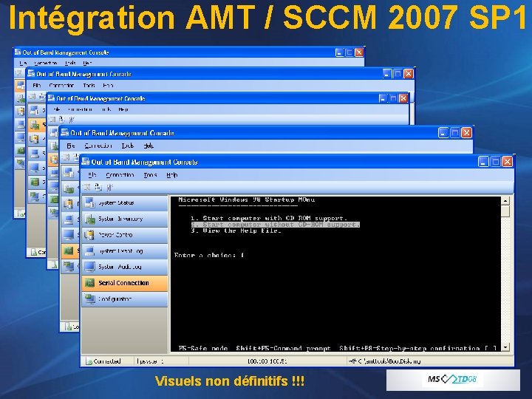This screenshot has height=399, width=532.
Task: Click the System Status computer icon in front window
Action: [x=90, y=203]
